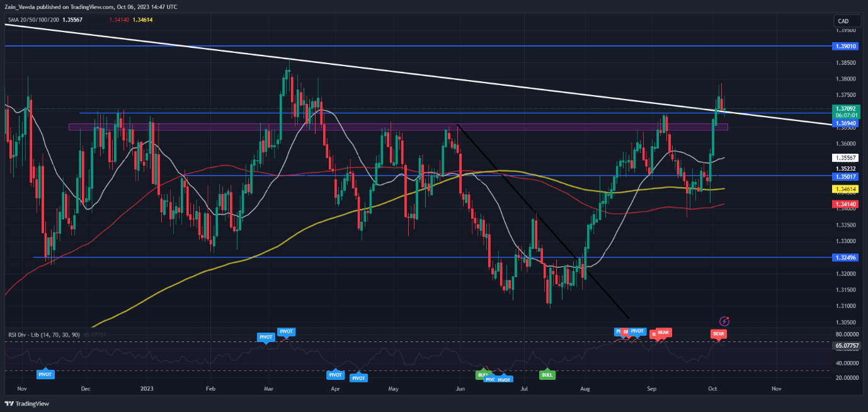Image resolution: width=868 pixels, height=412 pixels.
Task: Click the Aug label on time axis
Action: point(586,389)
